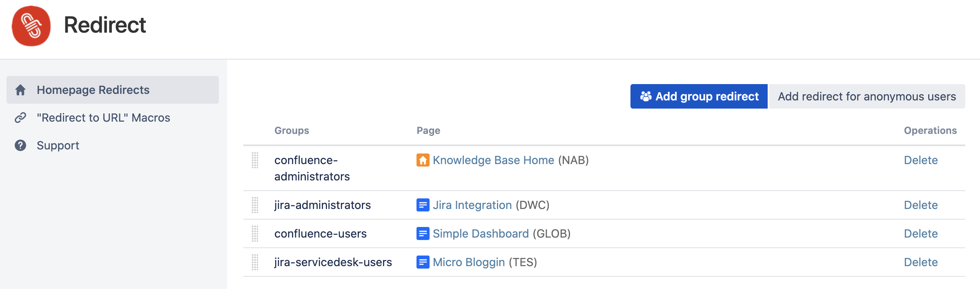This screenshot has height=289, width=980.
Task: Delete the confluence-administrators redirect
Action: (920, 160)
